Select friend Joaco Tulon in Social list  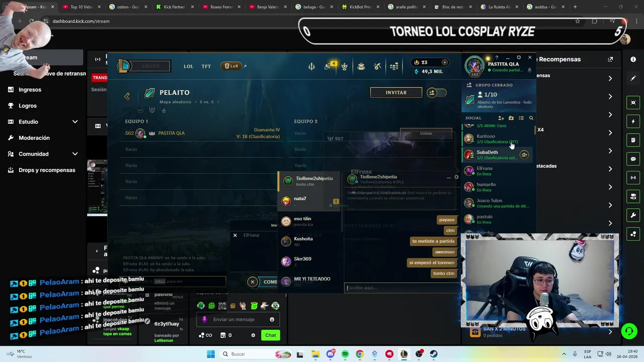click(498, 203)
